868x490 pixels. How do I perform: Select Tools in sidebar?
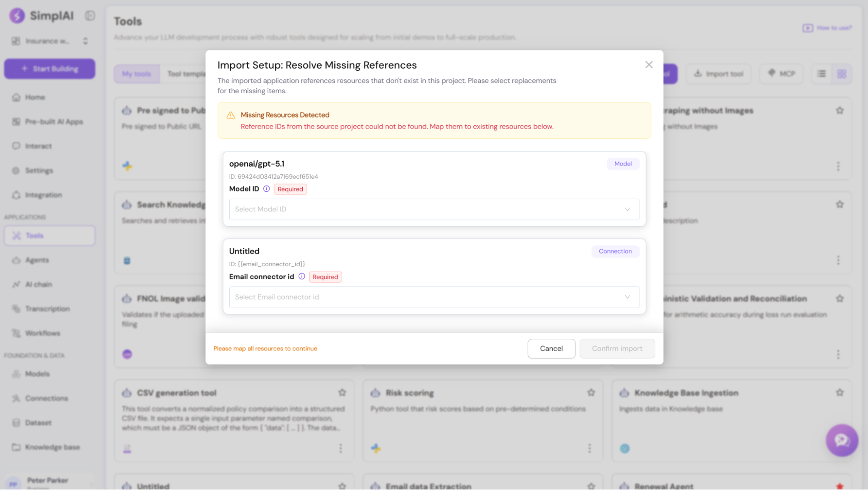click(50, 236)
